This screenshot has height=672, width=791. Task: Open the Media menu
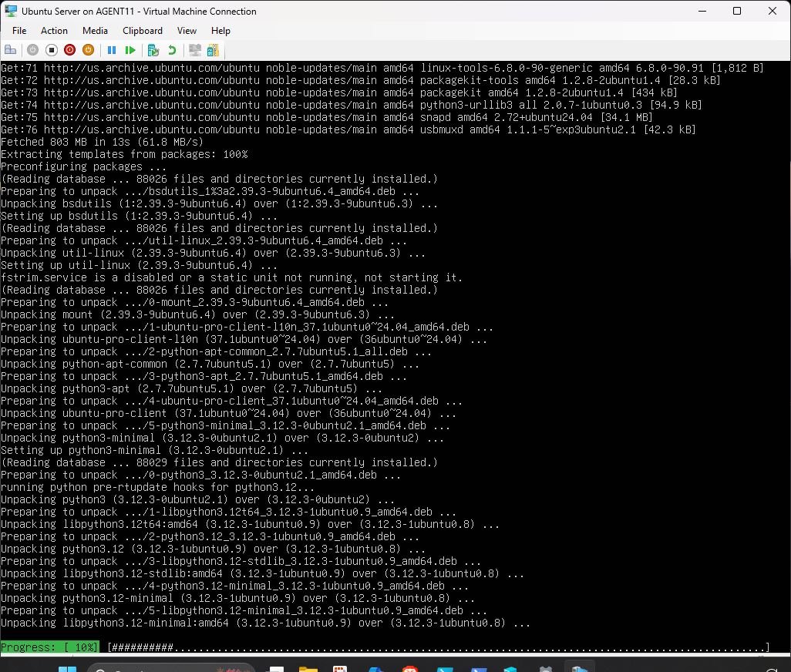[x=95, y=31]
